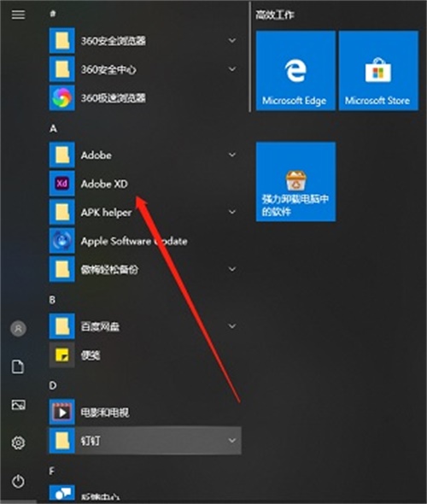This screenshot has height=504, width=427.
Task: Open the 强力卸载电脑中的软件 tile
Action: pyautogui.click(x=295, y=182)
